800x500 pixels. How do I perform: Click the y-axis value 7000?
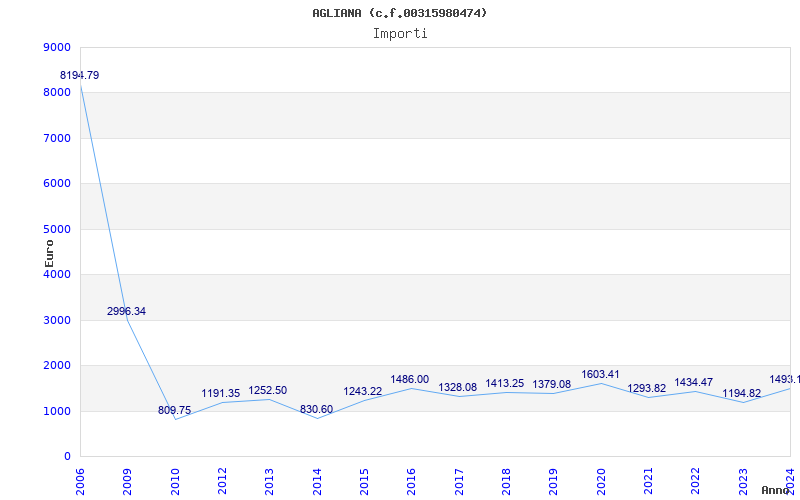click(x=57, y=138)
